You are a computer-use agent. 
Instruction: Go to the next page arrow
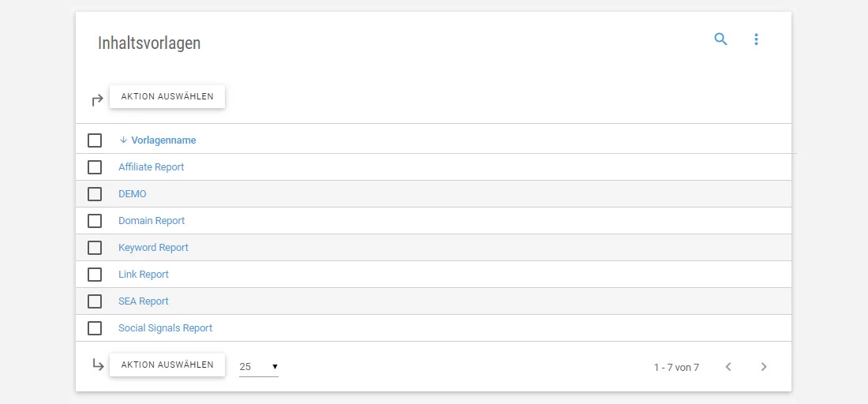[763, 367]
